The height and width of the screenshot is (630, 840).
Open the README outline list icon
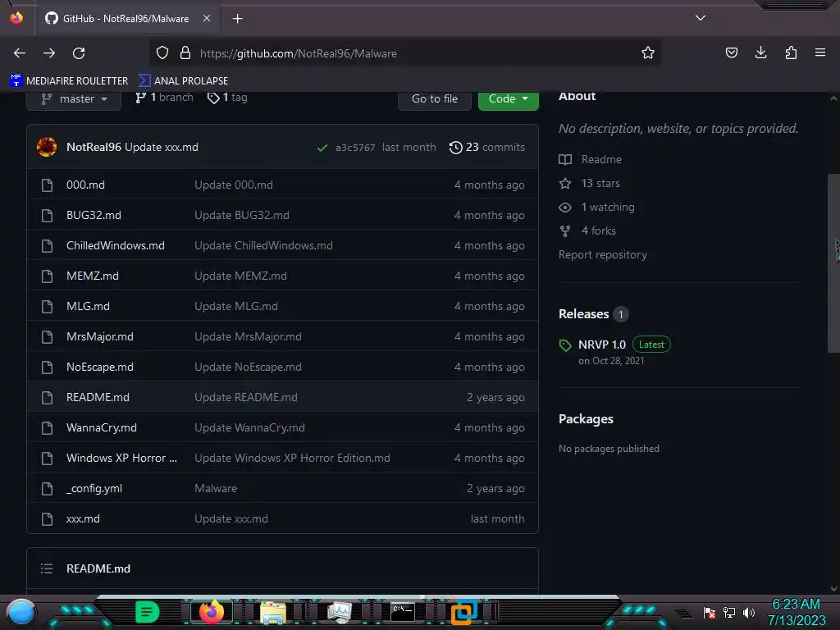[47, 568]
